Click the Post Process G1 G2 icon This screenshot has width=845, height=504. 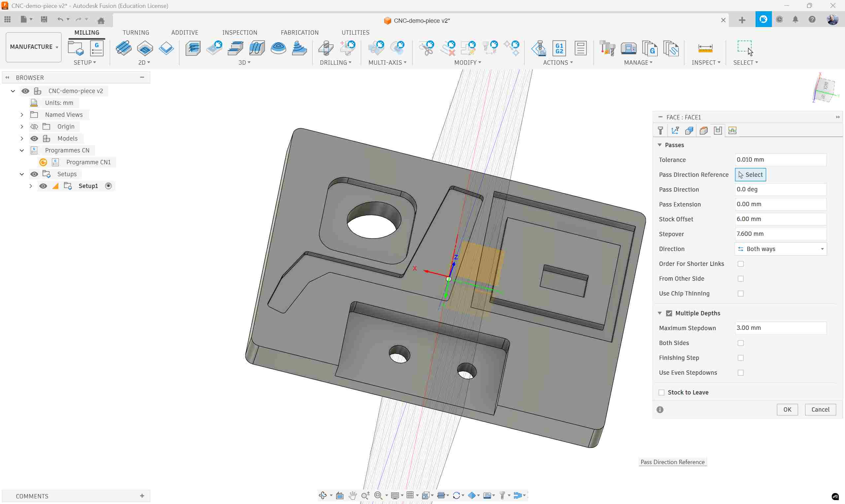pyautogui.click(x=559, y=48)
